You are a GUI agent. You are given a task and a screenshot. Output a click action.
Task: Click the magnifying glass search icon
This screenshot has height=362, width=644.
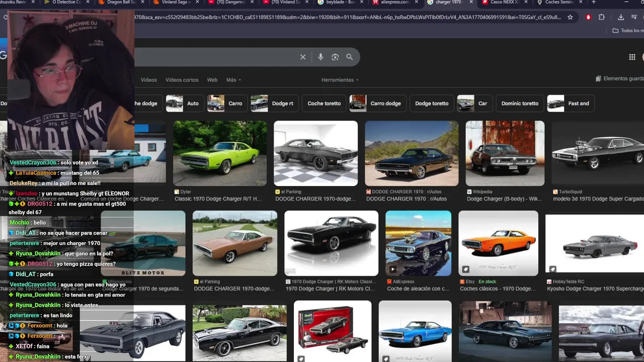pos(350,57)
